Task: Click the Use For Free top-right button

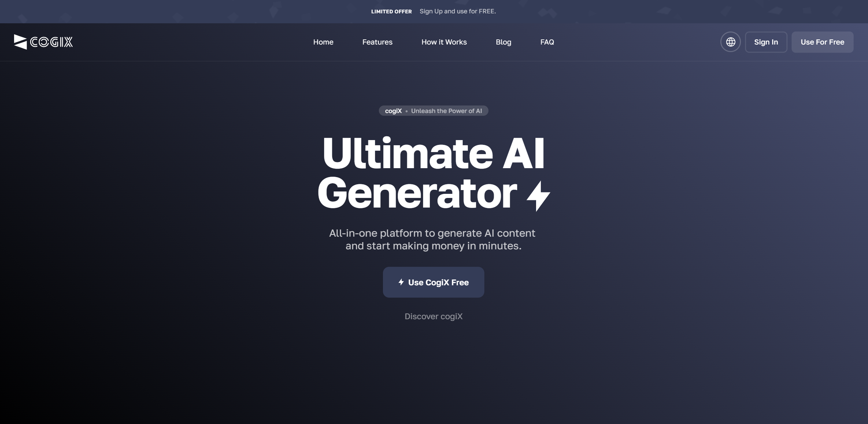Action: pos(822,41)
